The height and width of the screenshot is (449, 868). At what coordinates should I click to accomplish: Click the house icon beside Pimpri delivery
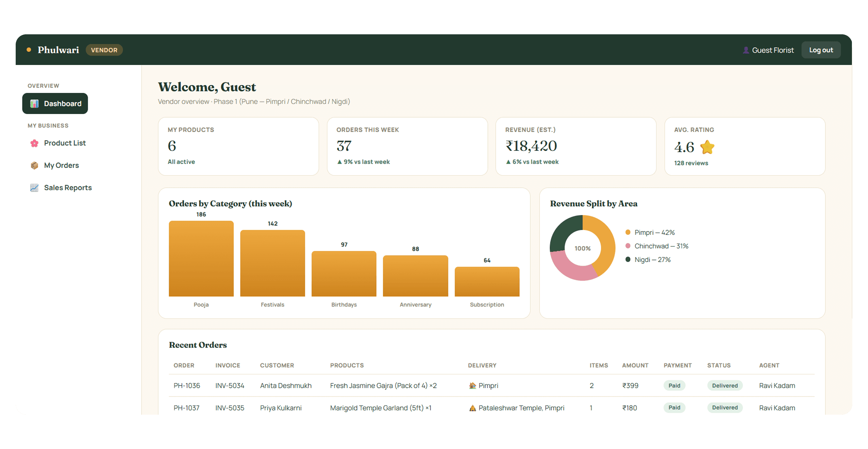click(x=473, y=386)
